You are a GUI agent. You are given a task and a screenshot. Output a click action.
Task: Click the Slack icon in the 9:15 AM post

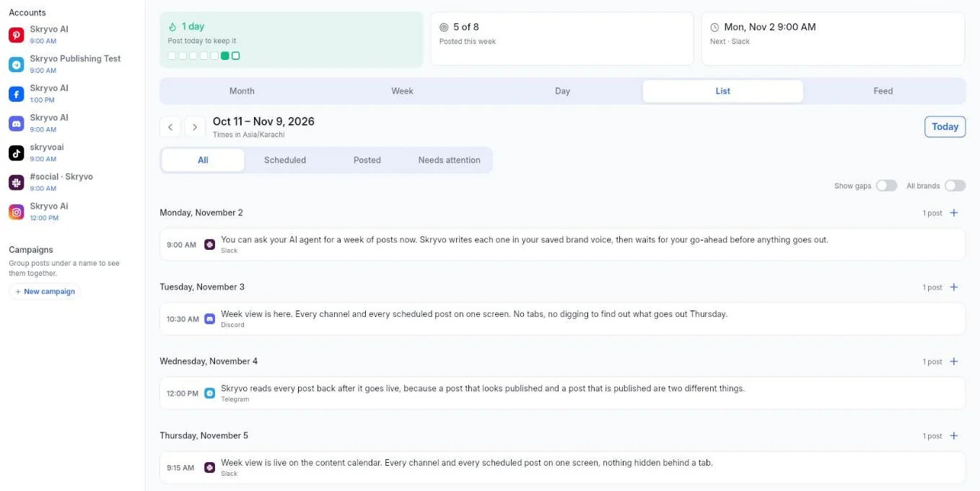click(210, 468)
